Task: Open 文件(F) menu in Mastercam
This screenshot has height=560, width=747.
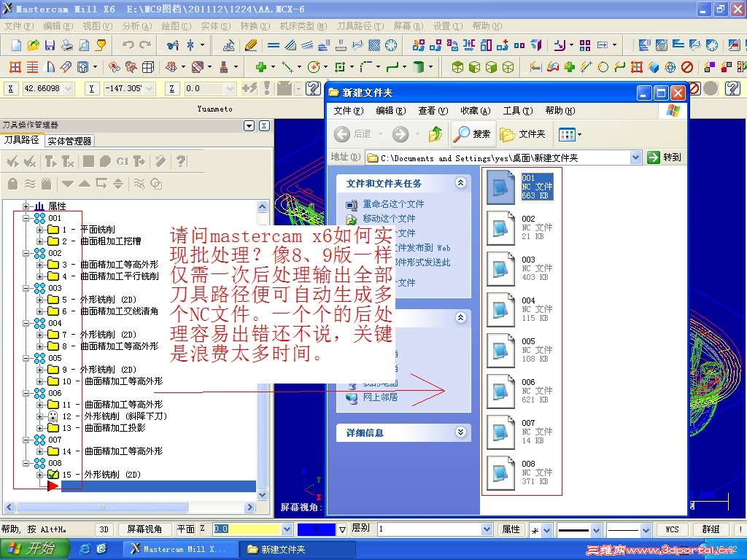Action: (x=19, y=26)
